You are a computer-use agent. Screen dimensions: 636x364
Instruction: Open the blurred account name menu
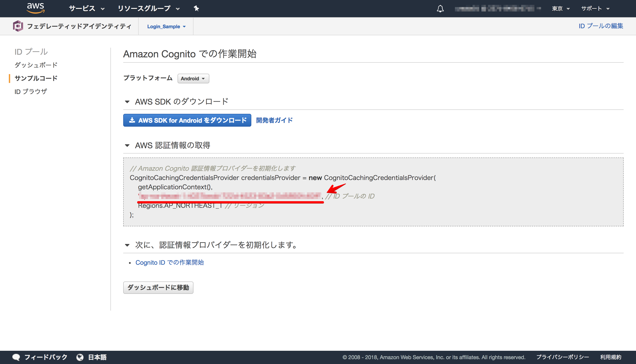coord(498,9)
